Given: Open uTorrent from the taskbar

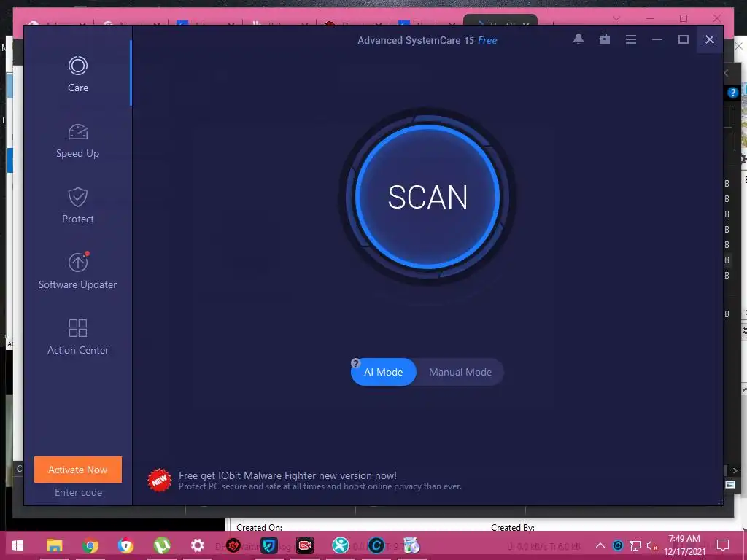Looking at the screenshot, I should 162,545.
